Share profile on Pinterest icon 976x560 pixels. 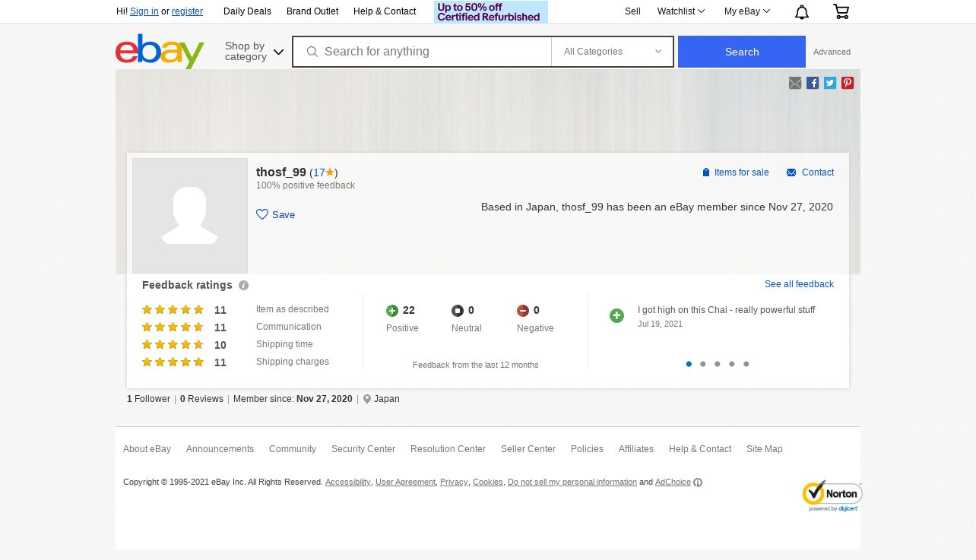[x=848, y=83]
